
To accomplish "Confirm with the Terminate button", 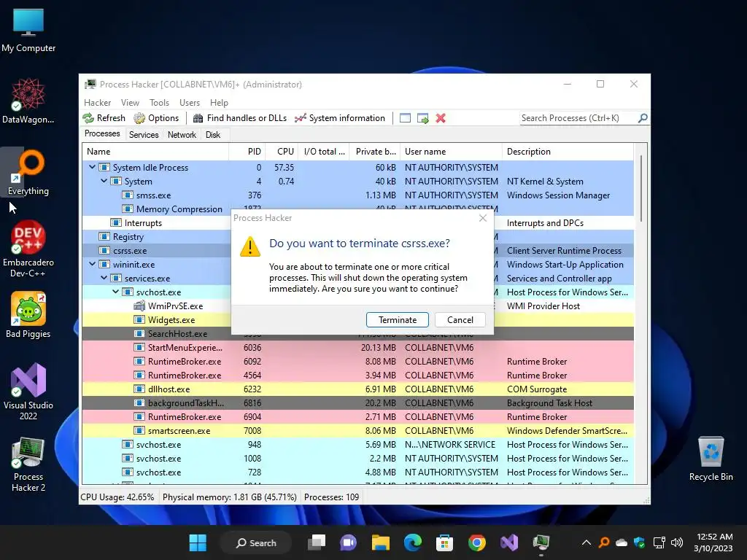I will click(398, 320).
